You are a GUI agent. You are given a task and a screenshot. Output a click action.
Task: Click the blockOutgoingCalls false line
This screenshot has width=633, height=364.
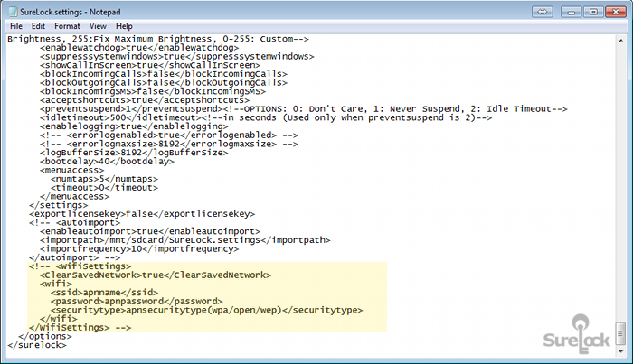(164, 82)
